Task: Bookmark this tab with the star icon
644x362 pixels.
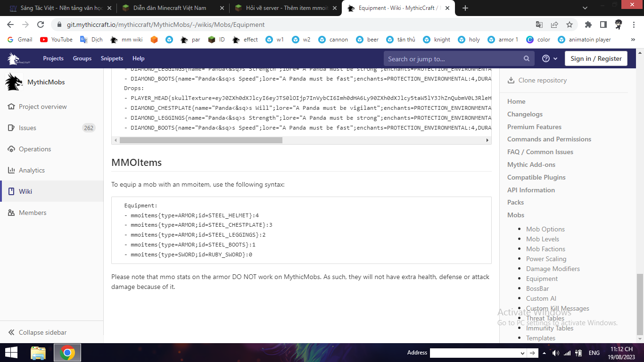Action: [570, 25]
